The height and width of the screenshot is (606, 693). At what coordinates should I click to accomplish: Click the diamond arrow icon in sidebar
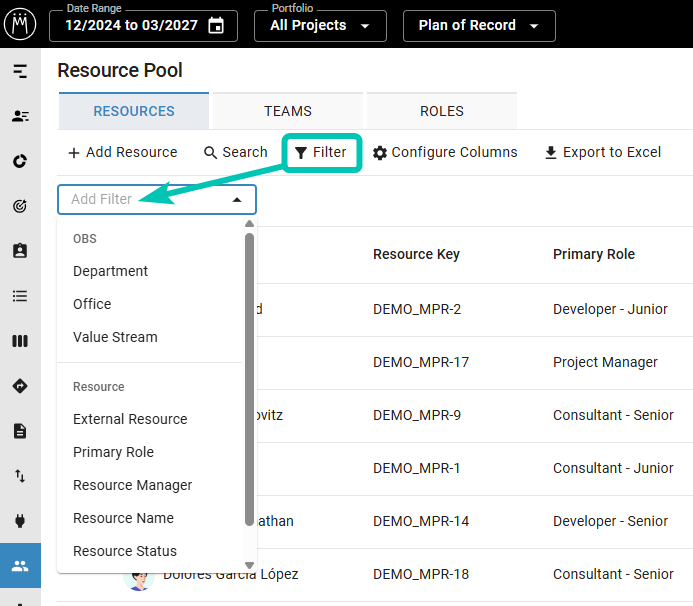[20, 386]
